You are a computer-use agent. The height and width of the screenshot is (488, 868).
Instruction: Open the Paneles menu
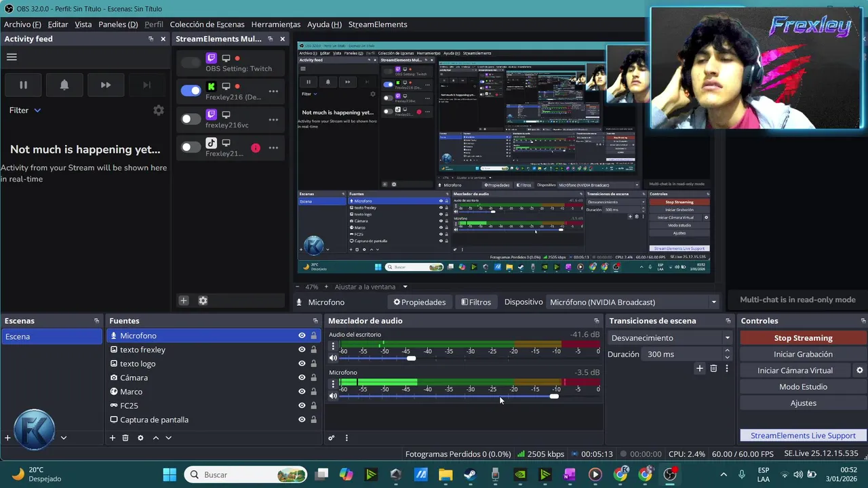pyautogui.click(x=118, y=24)
